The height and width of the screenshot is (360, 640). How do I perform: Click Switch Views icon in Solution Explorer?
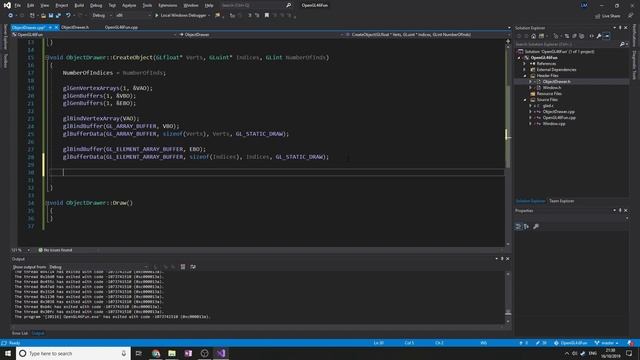542,36
